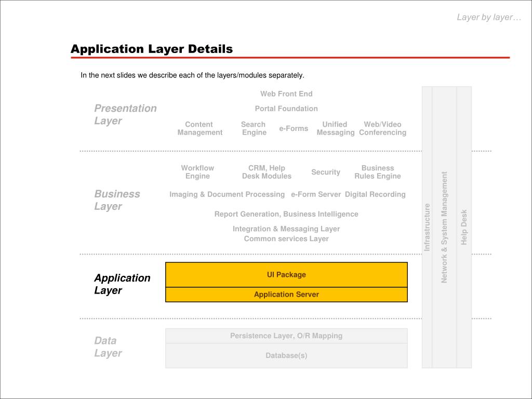Select the Database(s) box
Screen dimensions: 532x399
click(x=286, y=355)
